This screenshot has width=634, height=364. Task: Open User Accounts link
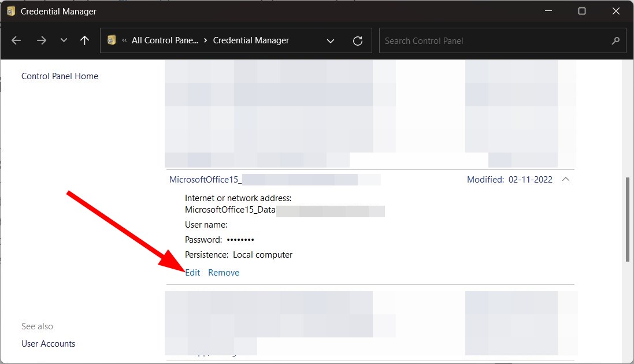tap(49, 344)
